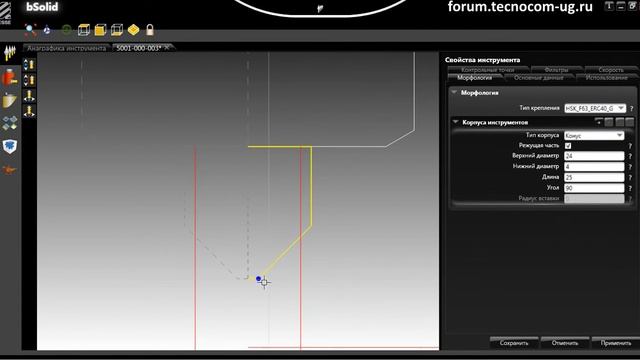
Task: Switch to the Основные данные tab
Action: coord(539,78)
